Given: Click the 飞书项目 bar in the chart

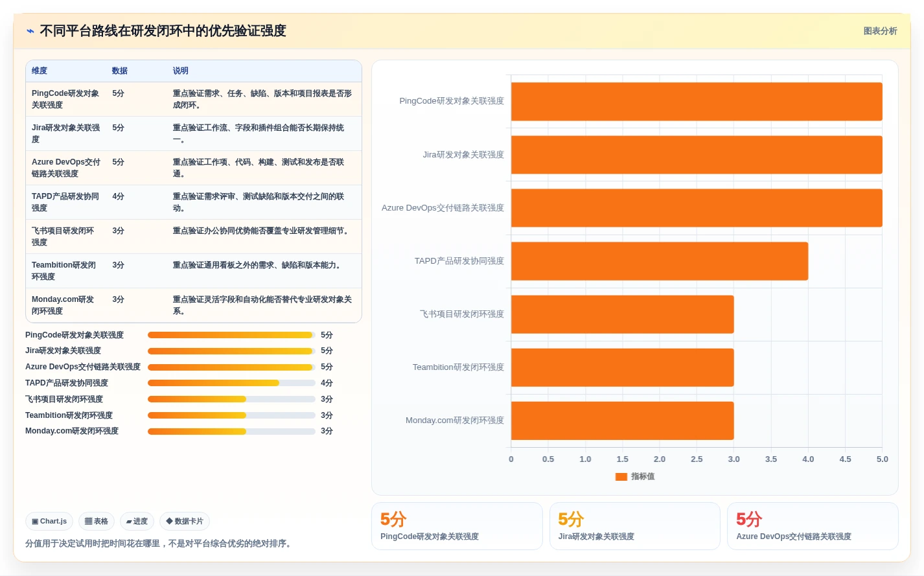Looking at the screenshot, I should click(x=623, y=314).
